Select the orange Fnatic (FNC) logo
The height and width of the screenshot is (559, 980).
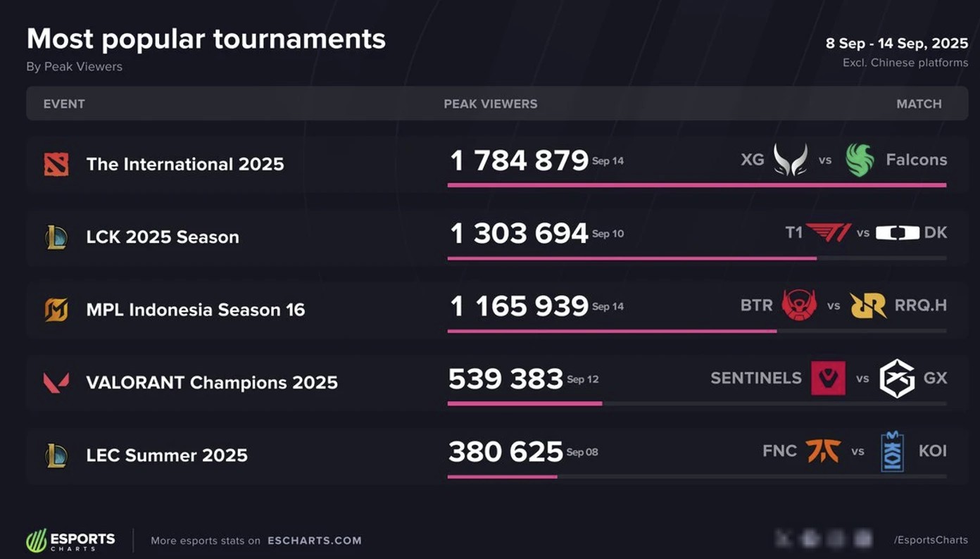[823, 451]
